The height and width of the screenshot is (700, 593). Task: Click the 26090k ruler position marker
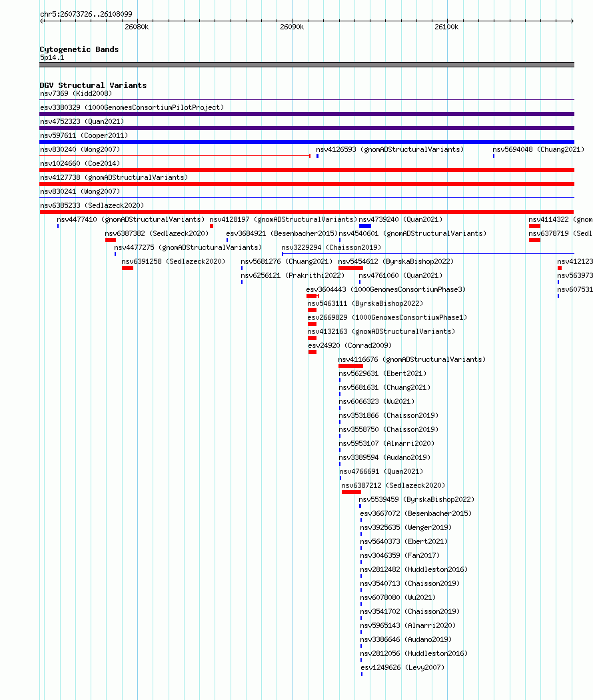292,27
